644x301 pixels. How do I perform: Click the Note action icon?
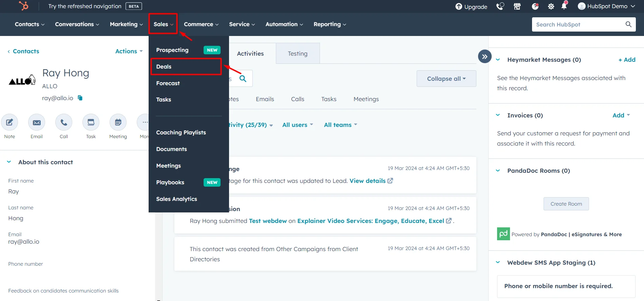click(x=10, y=122)
